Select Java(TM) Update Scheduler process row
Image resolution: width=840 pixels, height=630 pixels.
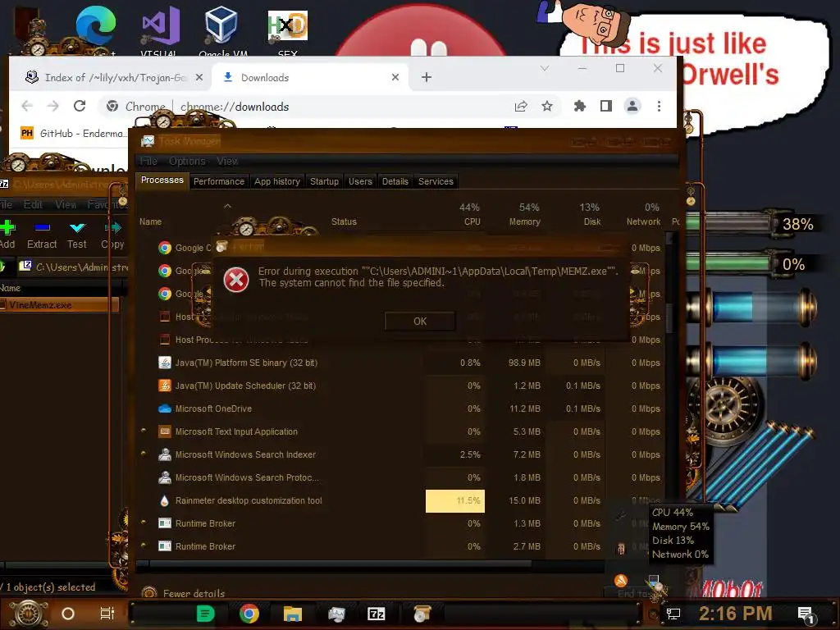click(402, 386)
